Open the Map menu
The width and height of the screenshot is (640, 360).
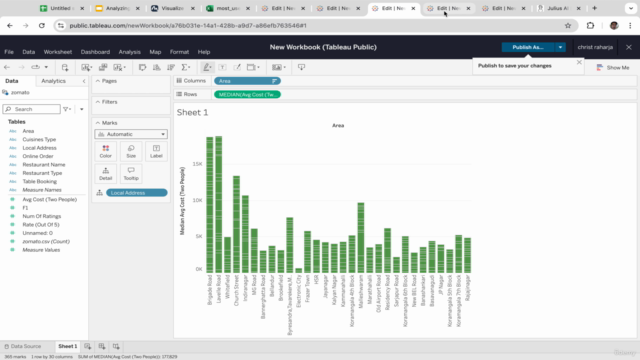pos(155,52)
